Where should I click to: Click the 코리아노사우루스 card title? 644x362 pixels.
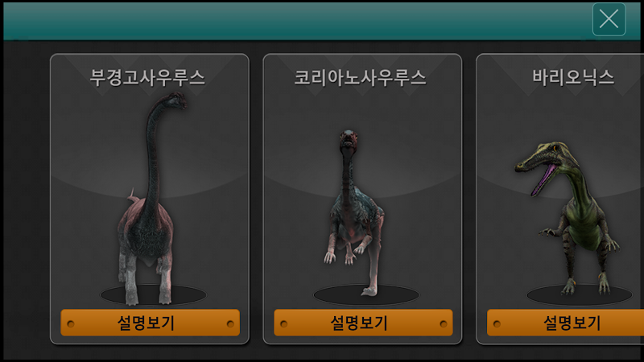360,77
